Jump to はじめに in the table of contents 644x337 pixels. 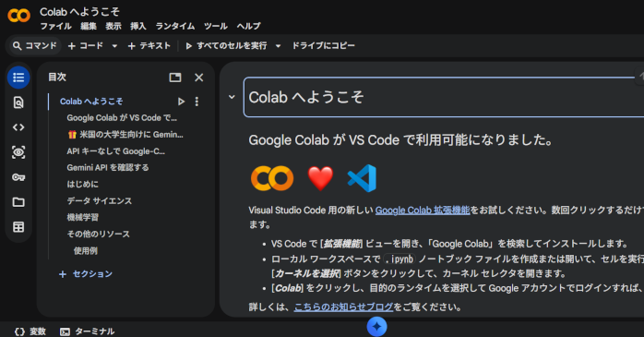(82, 184)
